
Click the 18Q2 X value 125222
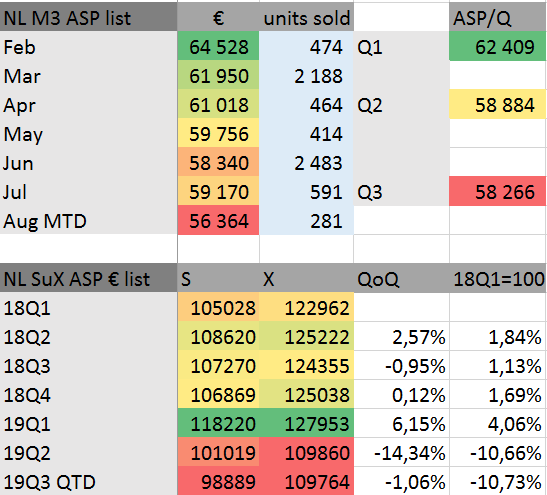coord(306,336)
